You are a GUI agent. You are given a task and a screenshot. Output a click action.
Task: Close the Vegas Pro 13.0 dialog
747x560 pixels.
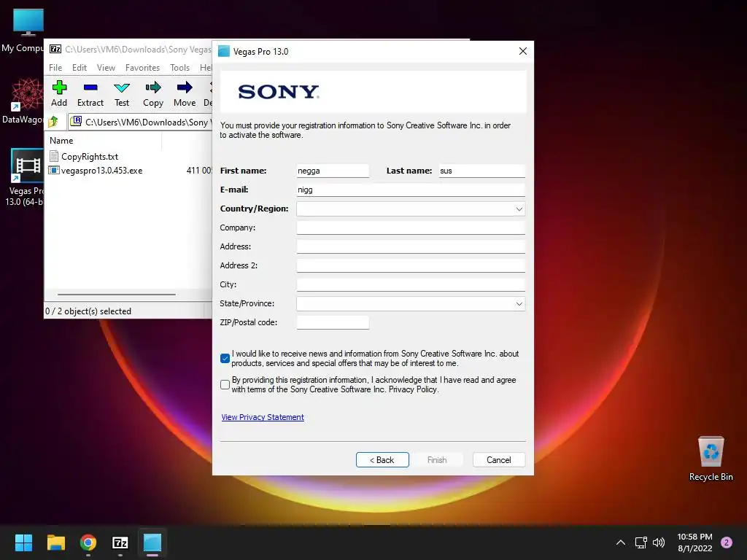tap(522, 51)
